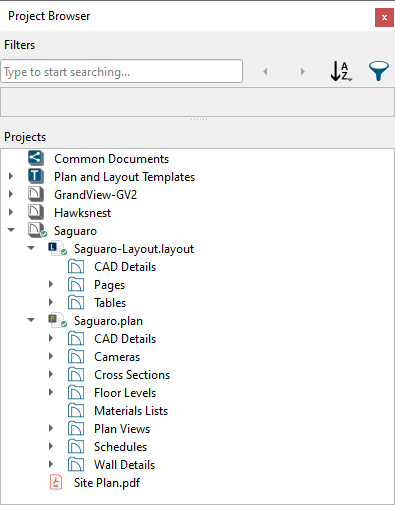Click the Common Documents share icon
This screenshot has width=395, height=505.
tap(36, 158)
